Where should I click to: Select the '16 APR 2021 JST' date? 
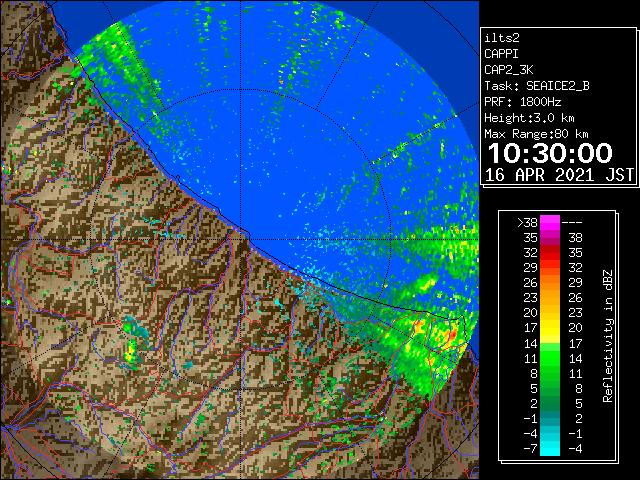point(560,175)
